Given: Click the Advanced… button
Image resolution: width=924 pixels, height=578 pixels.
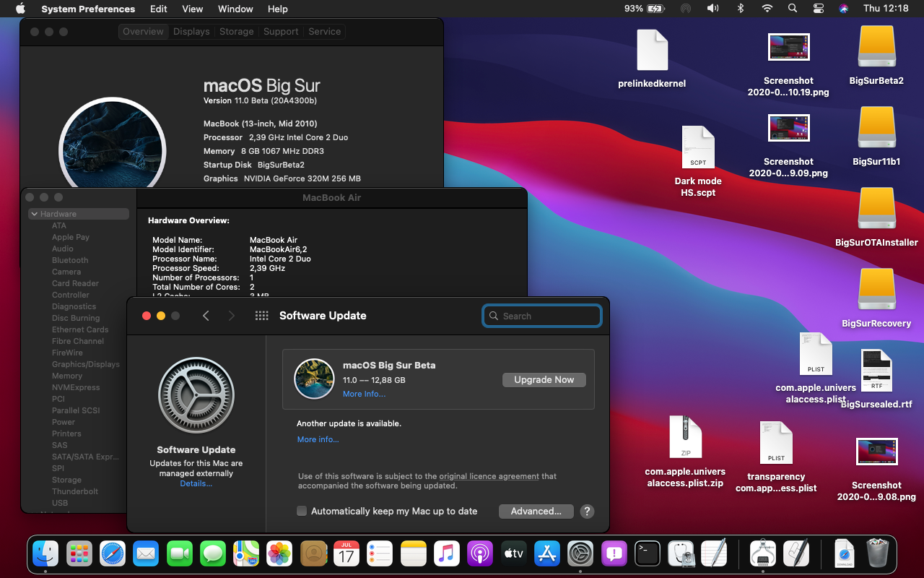Looking at the screenshot, I should coord(536,512).
